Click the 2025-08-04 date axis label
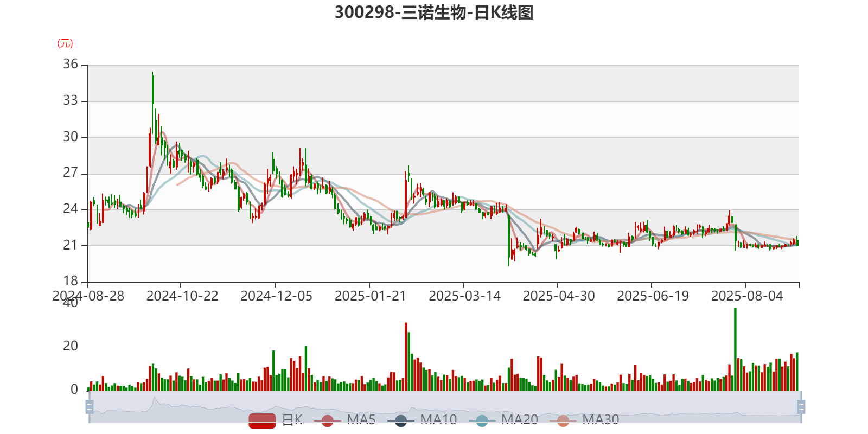Viewport: 868px width, 434px height. pyautogui.click(x=747, y=296)
